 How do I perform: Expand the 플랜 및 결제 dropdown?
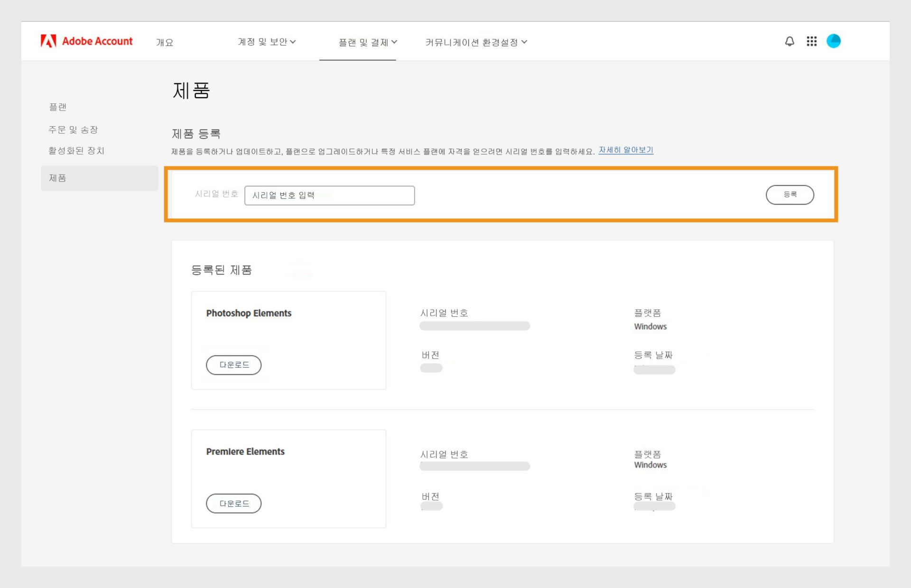(368, 42)
